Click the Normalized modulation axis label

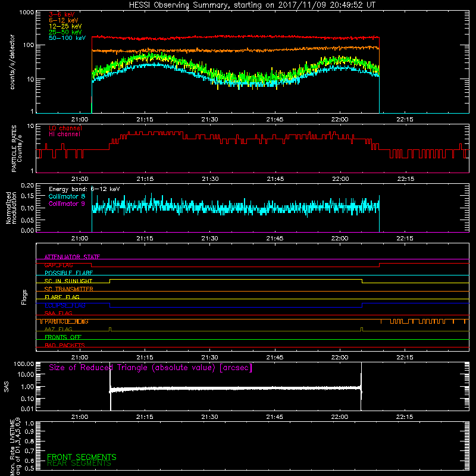(11, 208)
